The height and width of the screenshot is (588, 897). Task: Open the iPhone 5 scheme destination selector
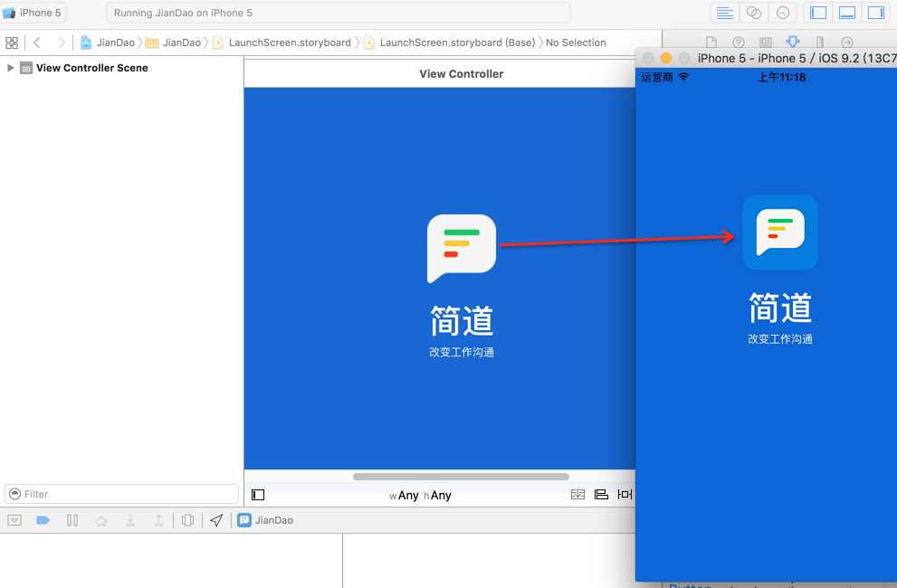(33, 13)
